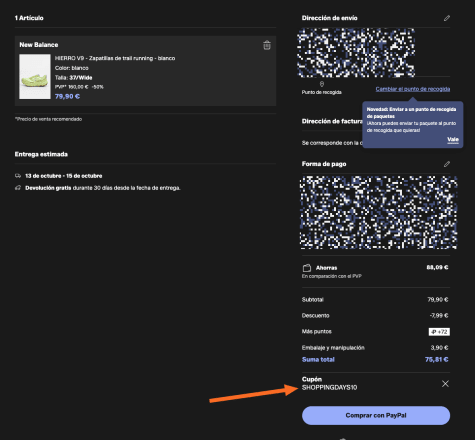Delete the New Balance item with trash icon
The height and width of the screenshot is (440, 475).
(x=267, y=45)
